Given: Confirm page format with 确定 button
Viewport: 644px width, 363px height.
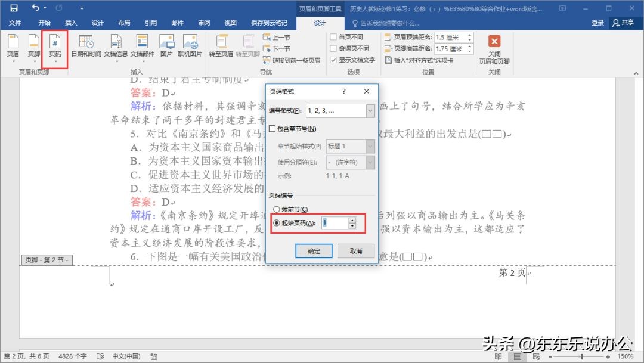Looking at the screenshot, I should pyautogui.click(x=314, y=250).
